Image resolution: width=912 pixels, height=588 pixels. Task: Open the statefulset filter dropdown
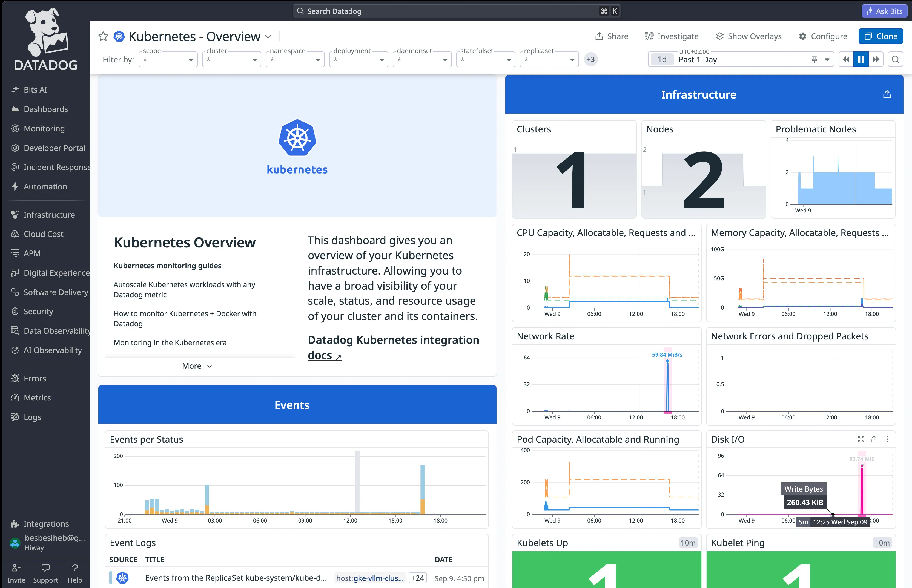pyautogui.click(x=486, y=60)
